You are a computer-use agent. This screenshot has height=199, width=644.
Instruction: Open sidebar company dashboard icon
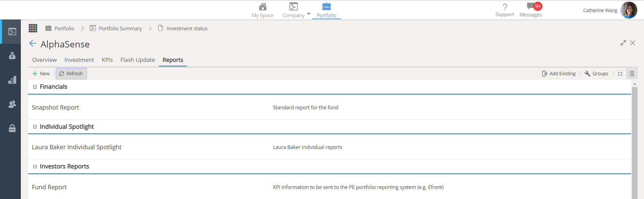12,32
